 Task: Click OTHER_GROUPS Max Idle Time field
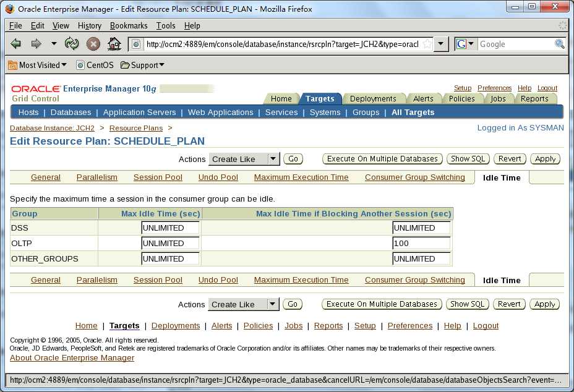171,258
